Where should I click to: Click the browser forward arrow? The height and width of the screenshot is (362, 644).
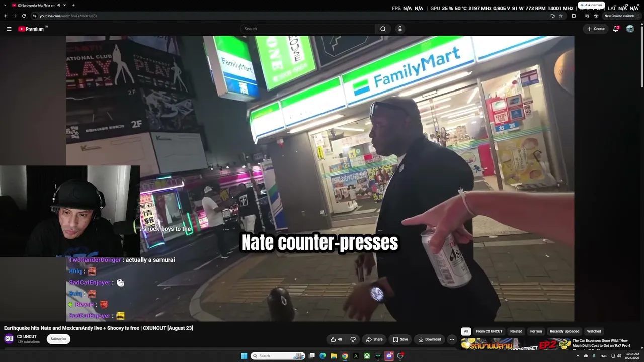click(x=14, y=16)
